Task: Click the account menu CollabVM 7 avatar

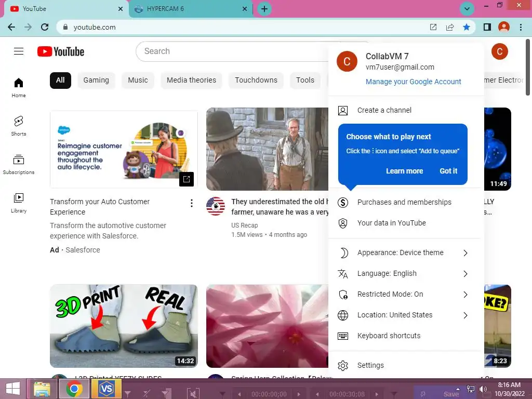Action: point(347,61)
